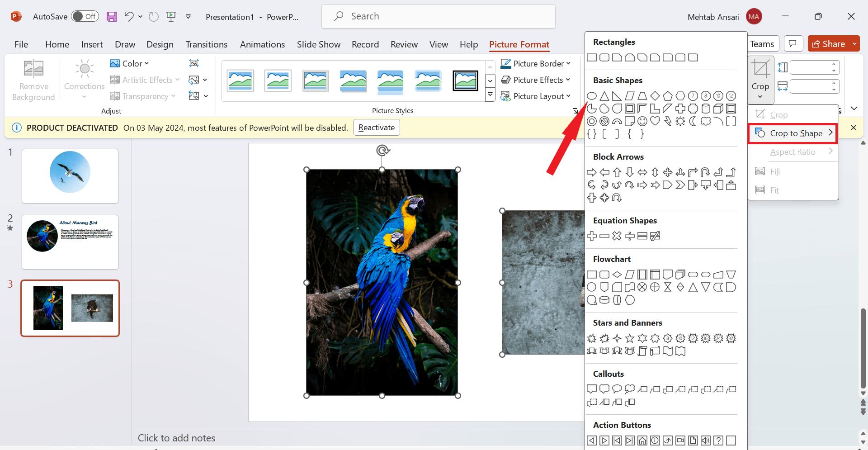Select the rectangular speech bubble callout
868x450 pixels.
pos(591,389)
